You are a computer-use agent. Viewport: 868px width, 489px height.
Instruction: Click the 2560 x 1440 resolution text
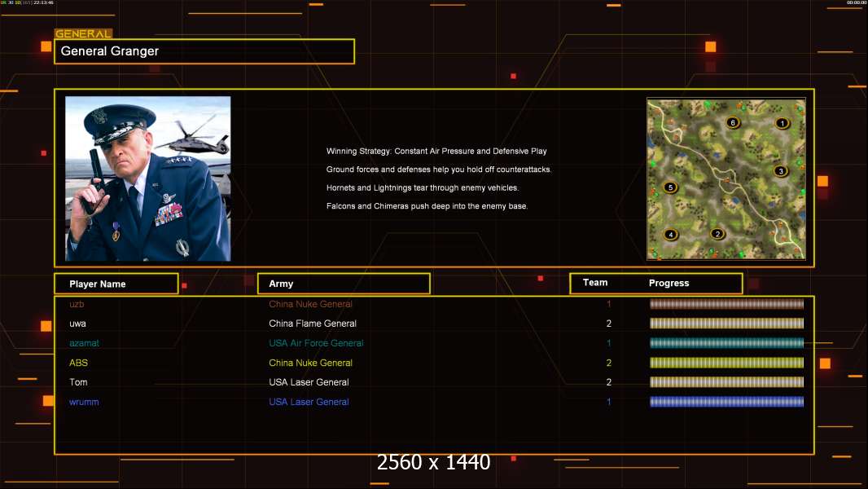tap(433, 462)
